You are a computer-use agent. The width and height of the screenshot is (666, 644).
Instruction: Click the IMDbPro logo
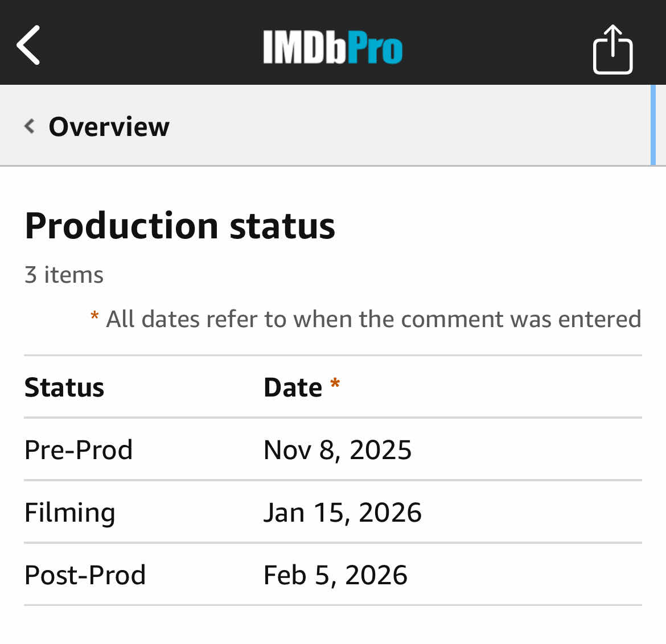tap(332, 47)
